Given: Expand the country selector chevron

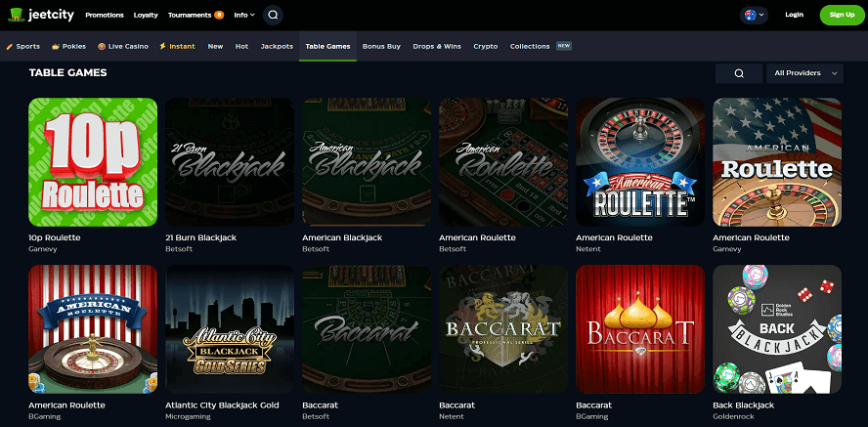Looking at the screenshot, I should (761, 15).
